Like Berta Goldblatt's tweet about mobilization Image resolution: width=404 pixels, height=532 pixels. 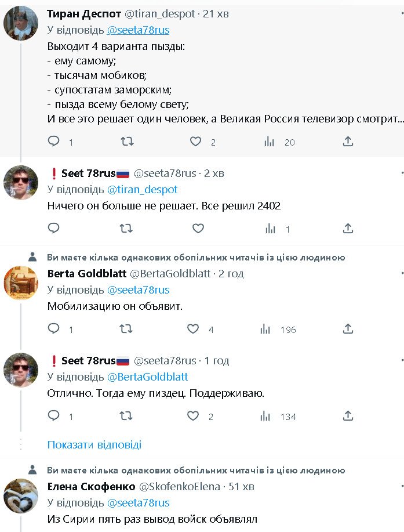194,329
